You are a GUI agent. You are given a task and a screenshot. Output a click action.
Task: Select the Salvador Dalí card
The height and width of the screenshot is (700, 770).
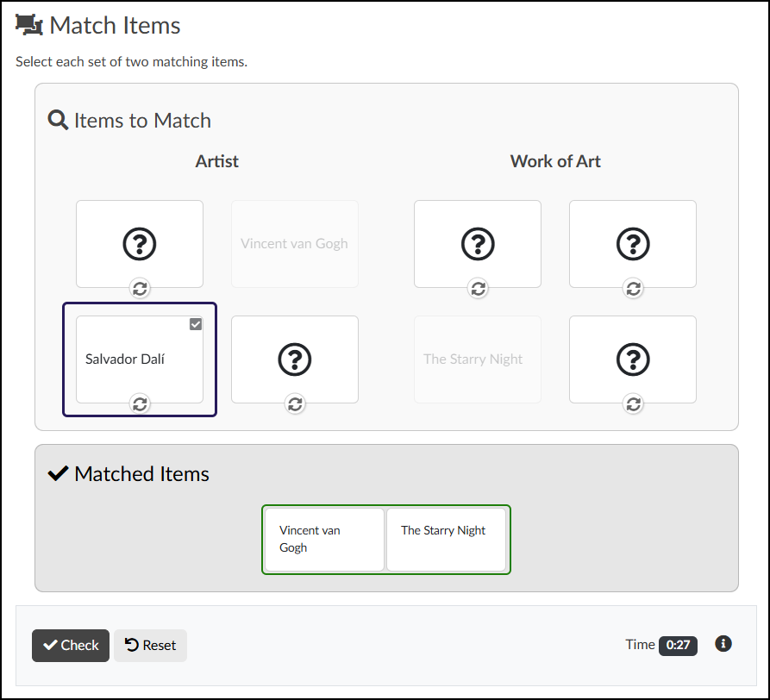click(x=140, y=359)
